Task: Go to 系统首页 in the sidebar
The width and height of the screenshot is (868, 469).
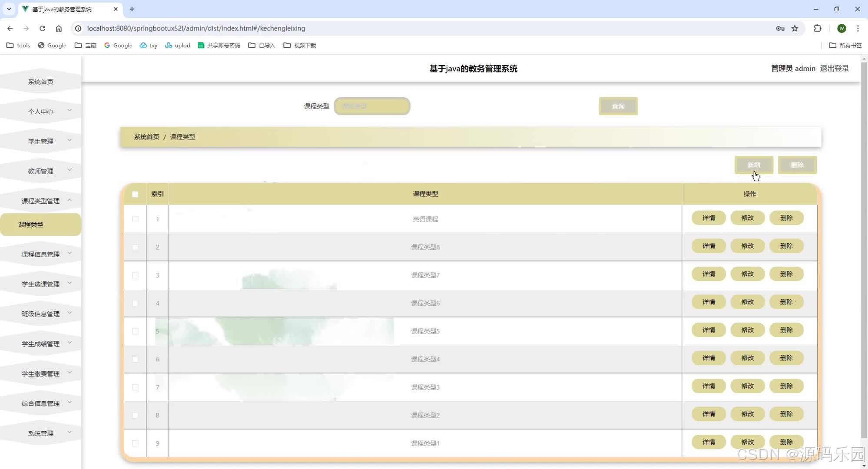Action: [x=41, y=82]
